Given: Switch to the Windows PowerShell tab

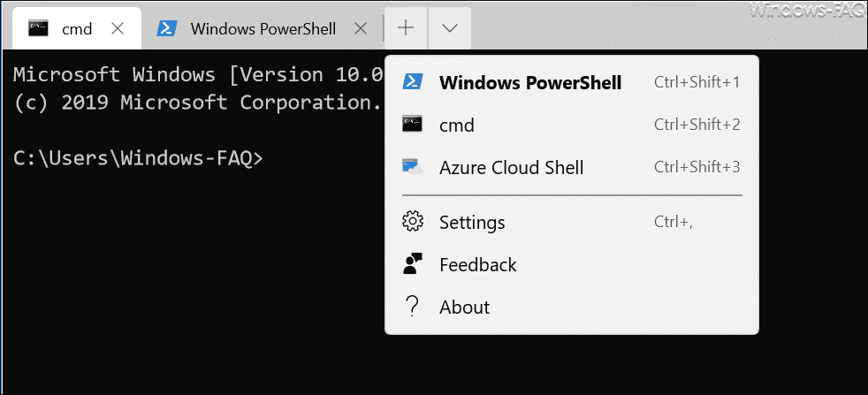Looking at the screenshot, I should point(263,29).
